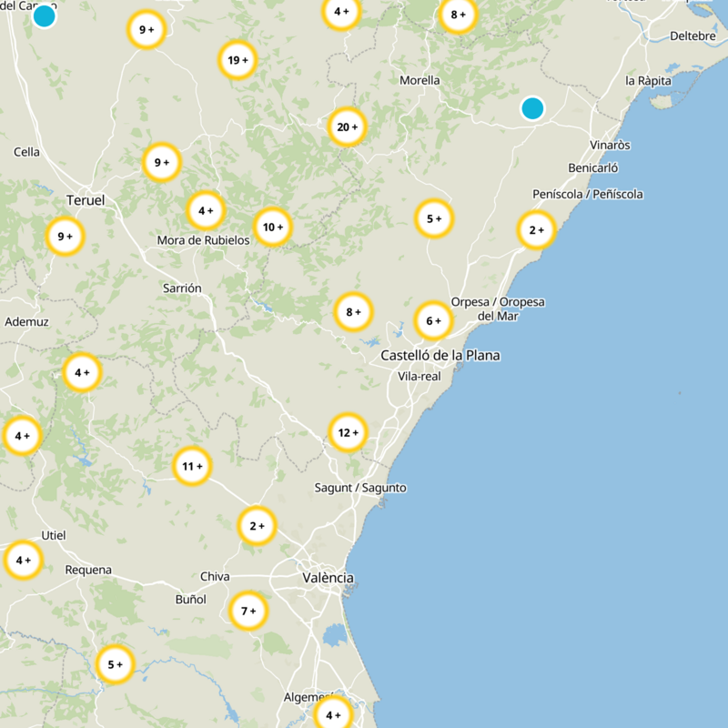Click the Ademuz label
728x728 pixels.
point(26,322)
